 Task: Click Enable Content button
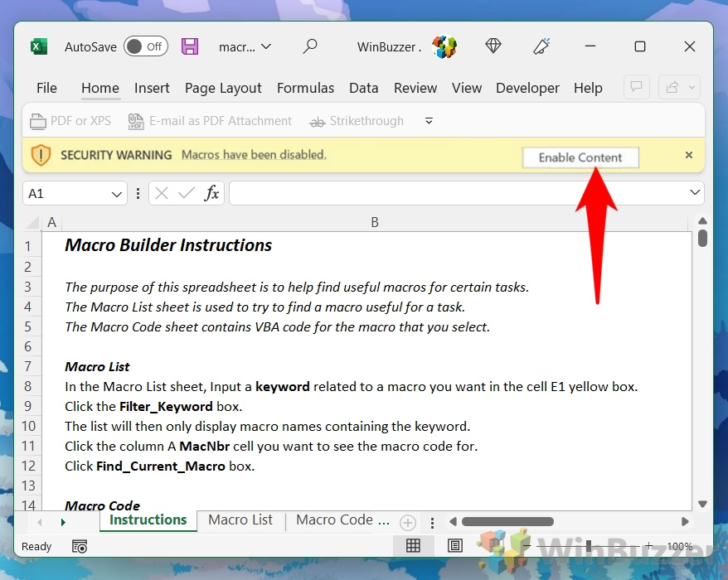(x=580, y=157)
